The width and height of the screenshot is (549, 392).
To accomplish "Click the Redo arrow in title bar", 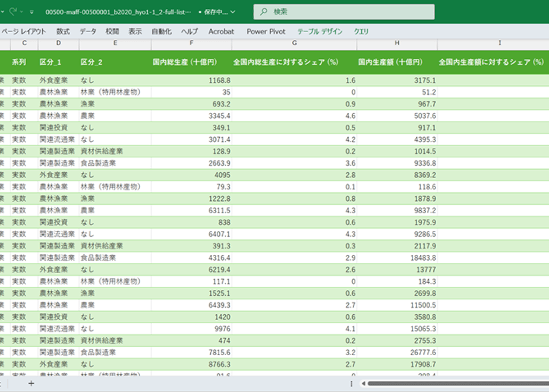I will pos(13,11).
